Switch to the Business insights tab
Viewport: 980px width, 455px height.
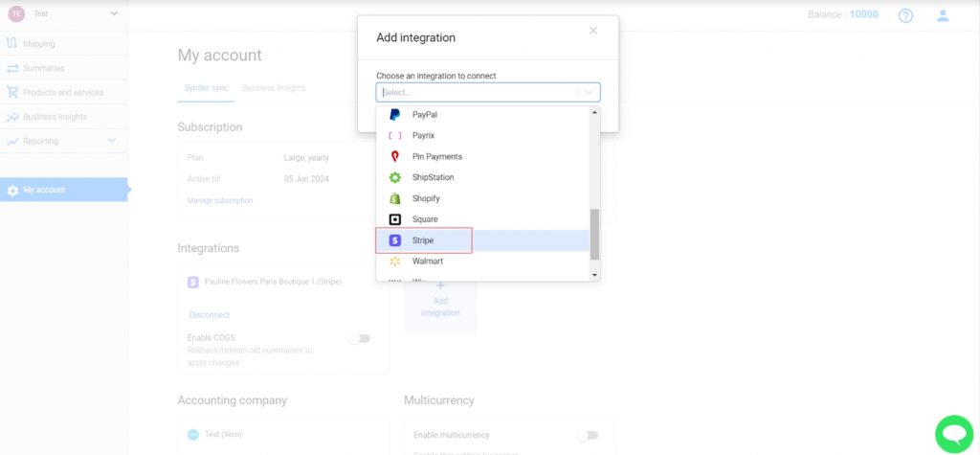(274, 87)
